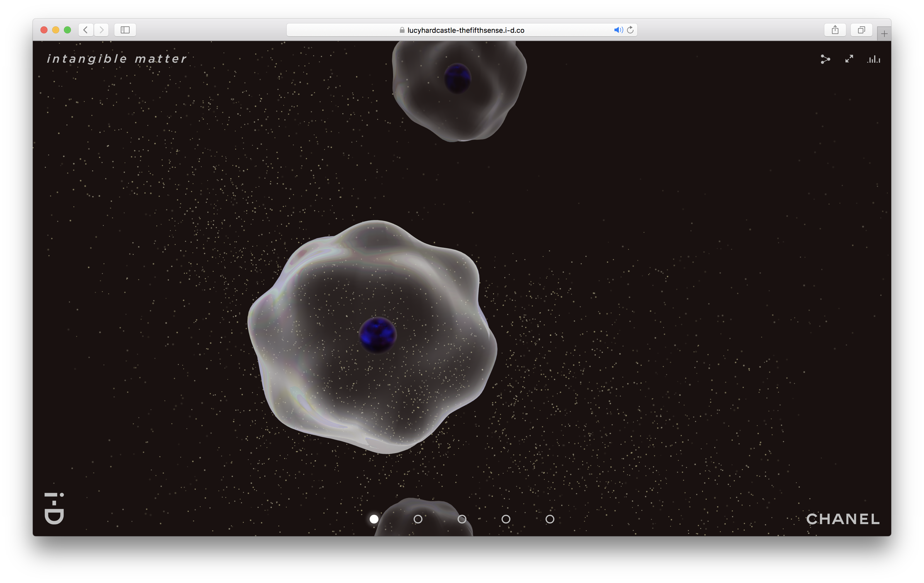Screen dimensions: 924x583
Task: Open the CHANEL logo link
Action: (843, 519)
